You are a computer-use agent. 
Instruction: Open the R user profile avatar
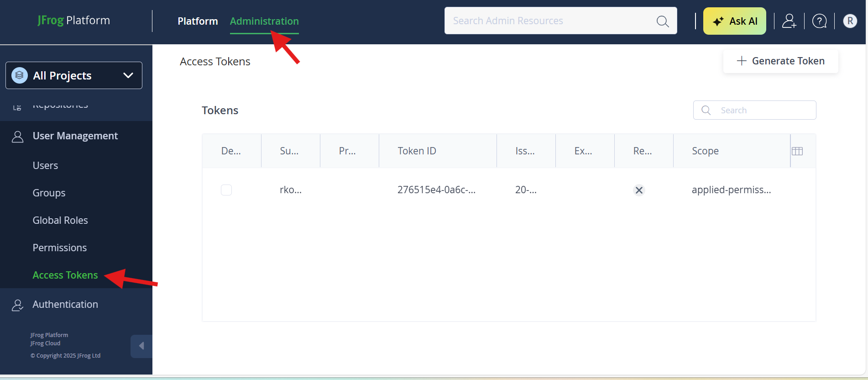click(x=850, y=21)
